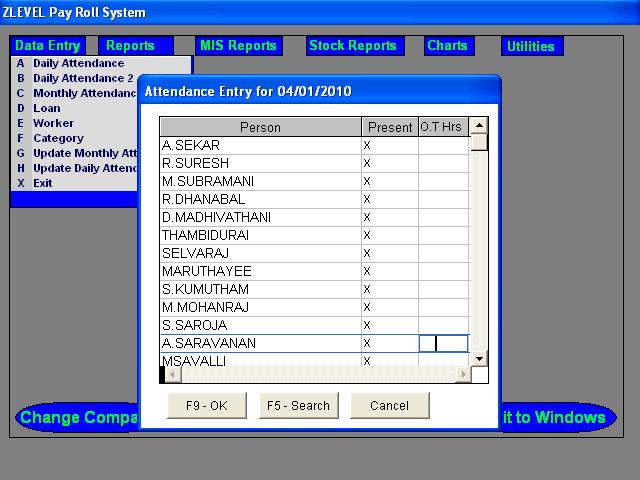Select the MSAVALLI row name

click(x=194, y=361)
